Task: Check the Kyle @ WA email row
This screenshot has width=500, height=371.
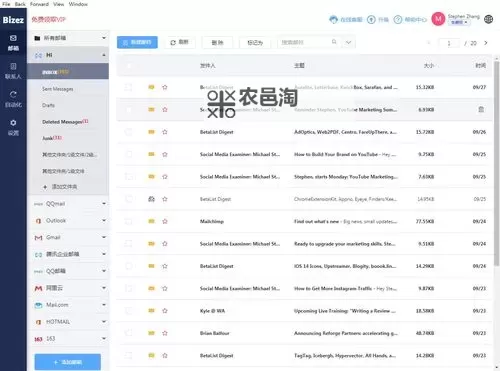Action: pos(129,311)
